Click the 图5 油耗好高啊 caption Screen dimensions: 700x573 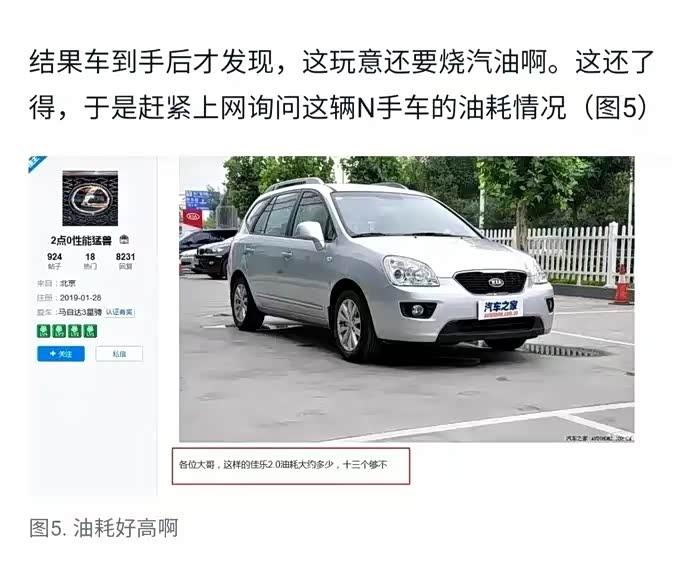(104, 528)
